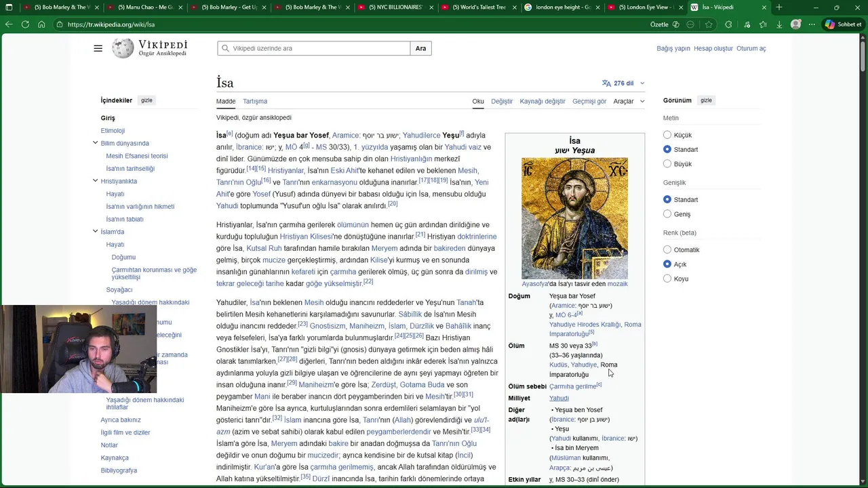
Task: Go to Etimoloji in contents
Action: coord(113,131)
